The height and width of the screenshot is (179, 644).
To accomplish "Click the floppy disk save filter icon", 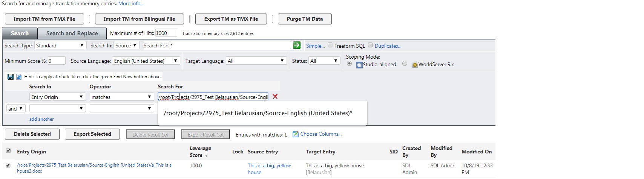I will (x=11, y=77).
